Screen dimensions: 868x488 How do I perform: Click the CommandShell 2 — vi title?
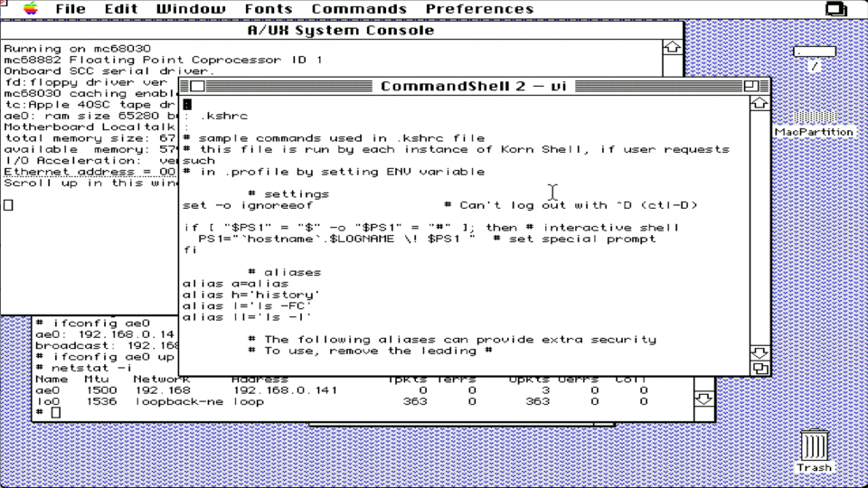click(473, 86)
